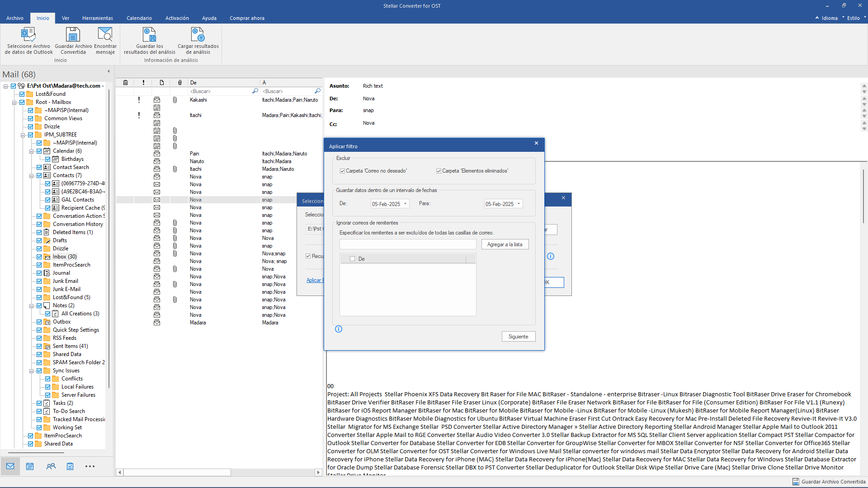The height and width of the screenshot is (488, 868).
Task: Click search magnifier in A column
Action: click(317, 91)
